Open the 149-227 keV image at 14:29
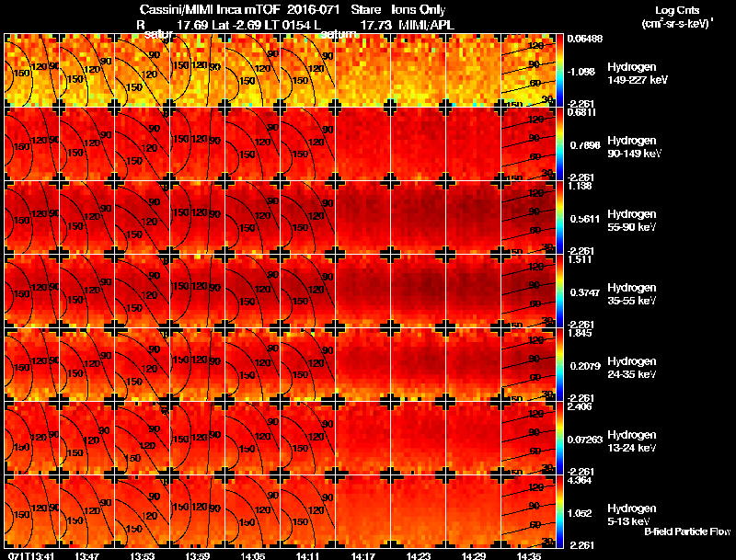The image size is (736, 560). pyautogui.click(x=473, y=71)
